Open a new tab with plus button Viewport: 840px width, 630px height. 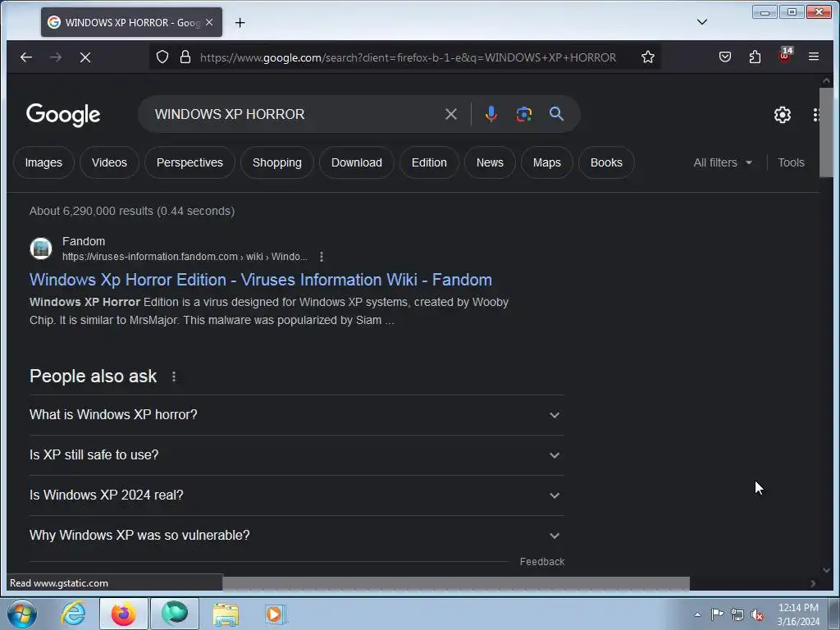tap(240, 22)
